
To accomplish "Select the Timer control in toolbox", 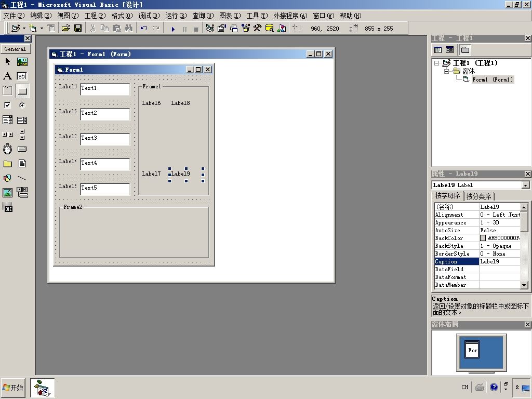I will (7, 149).
